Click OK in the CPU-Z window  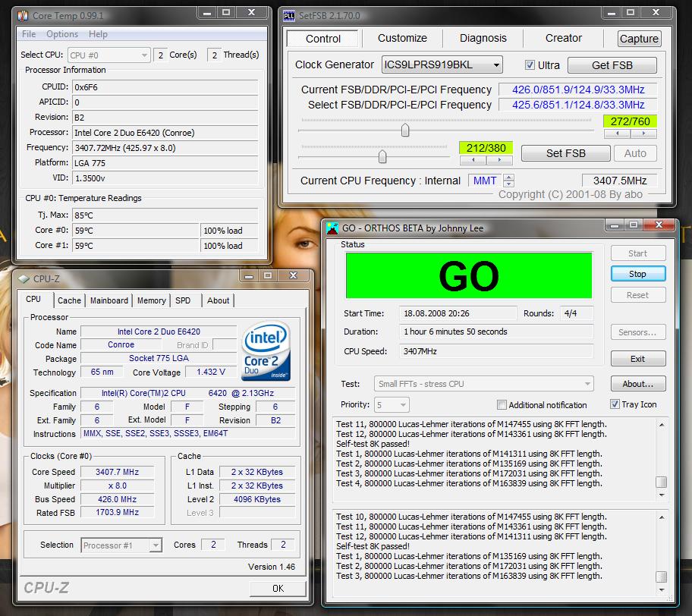(278, 588)
